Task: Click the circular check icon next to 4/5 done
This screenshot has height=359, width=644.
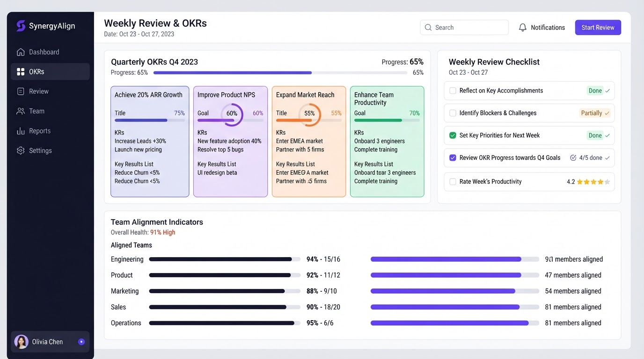Action: tap(573, 158)
